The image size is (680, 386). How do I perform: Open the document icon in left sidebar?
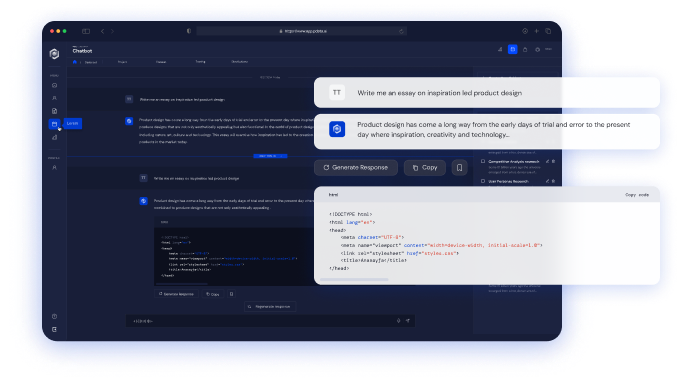point(54,111)
